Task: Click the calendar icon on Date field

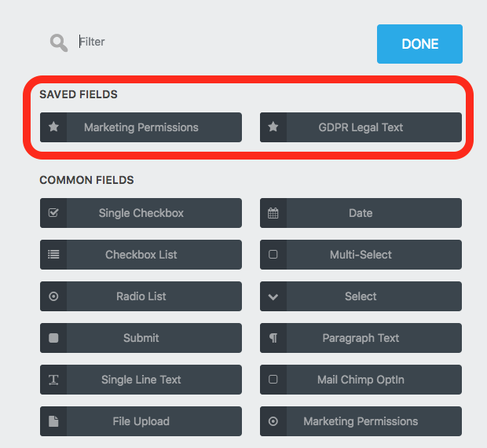Action: [x=273, y=213]
